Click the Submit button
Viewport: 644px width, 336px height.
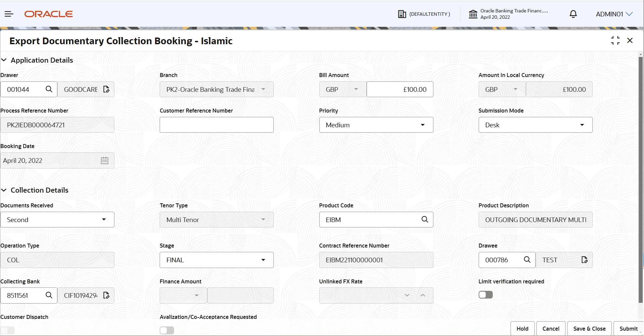[x=628, y=329]
